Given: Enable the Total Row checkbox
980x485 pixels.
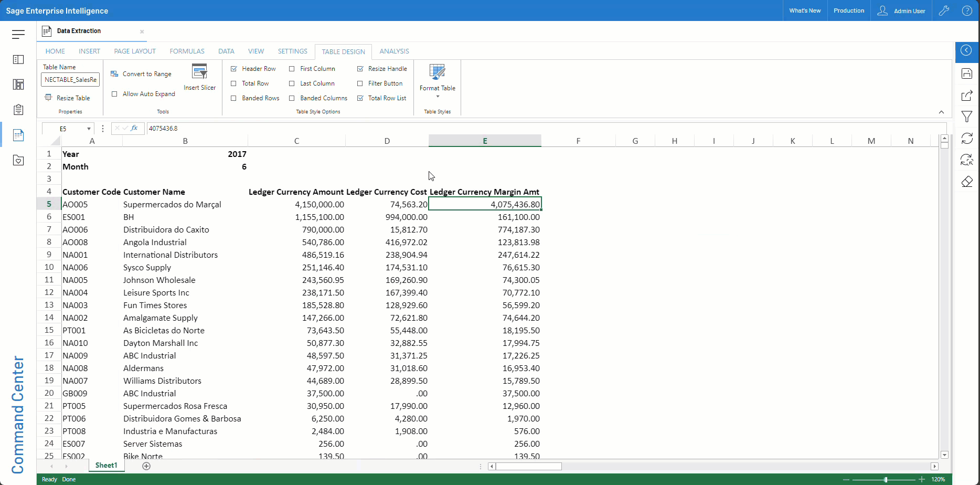Looking at the screenshot, I should click(234, 83).
